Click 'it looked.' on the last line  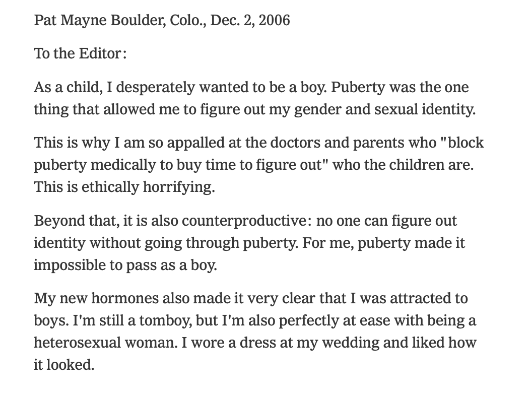pyautogui.click(x=64, y=365)
